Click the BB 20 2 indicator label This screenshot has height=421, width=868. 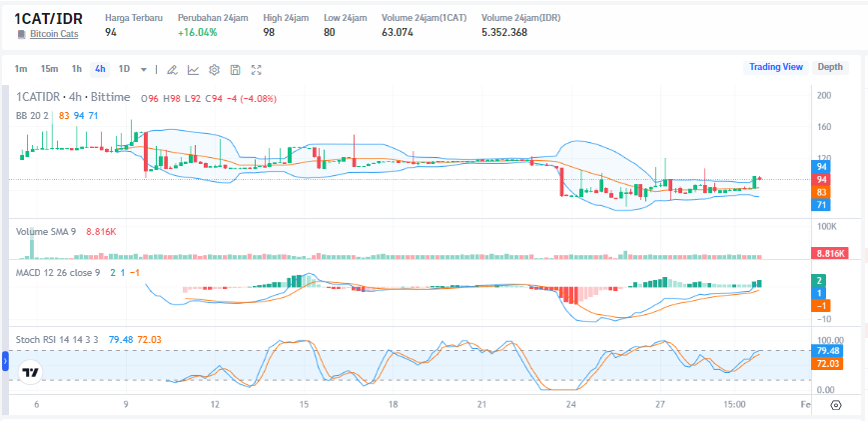tap(33, 115)
